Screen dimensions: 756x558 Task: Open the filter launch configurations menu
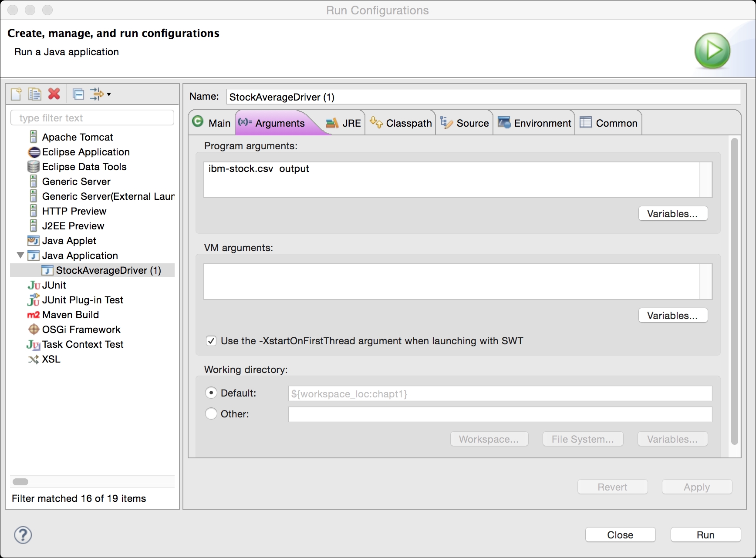point(101,94)
